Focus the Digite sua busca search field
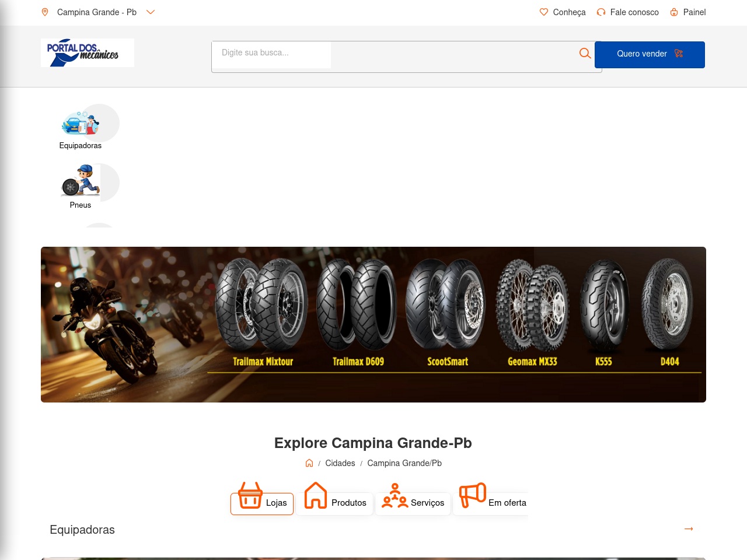The image size is (747, 560). [x=271, y=54]
